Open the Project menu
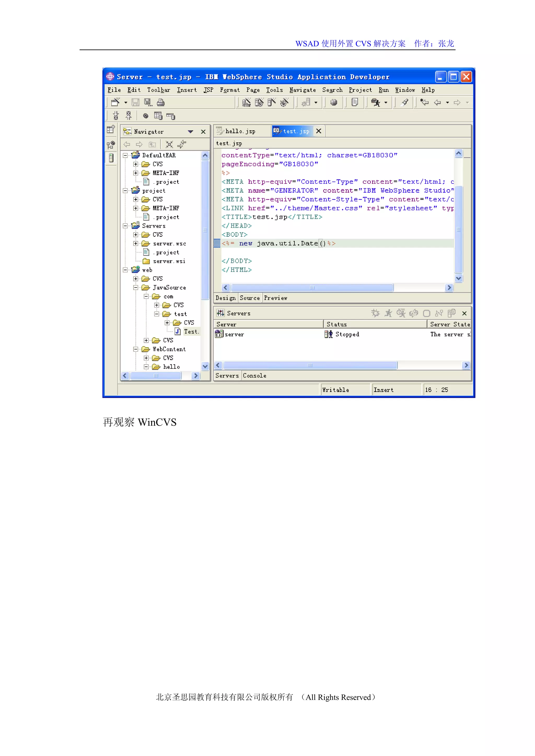535x756 pixels. (360, 90)
